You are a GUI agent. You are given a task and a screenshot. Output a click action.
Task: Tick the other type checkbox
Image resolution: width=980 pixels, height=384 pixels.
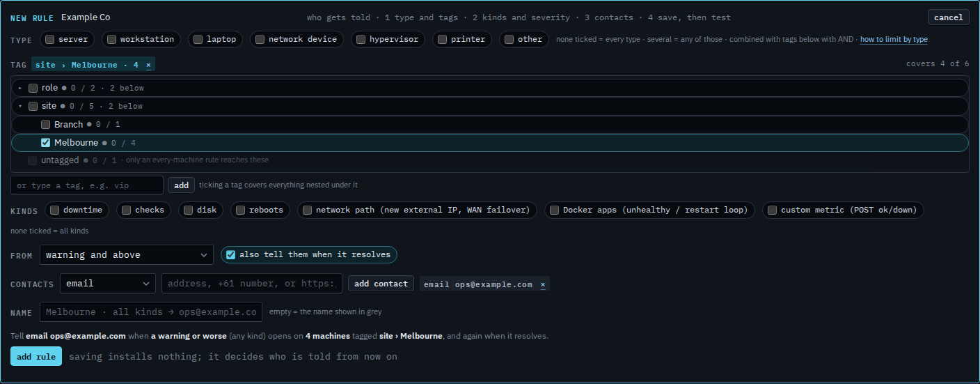(509, 39)
